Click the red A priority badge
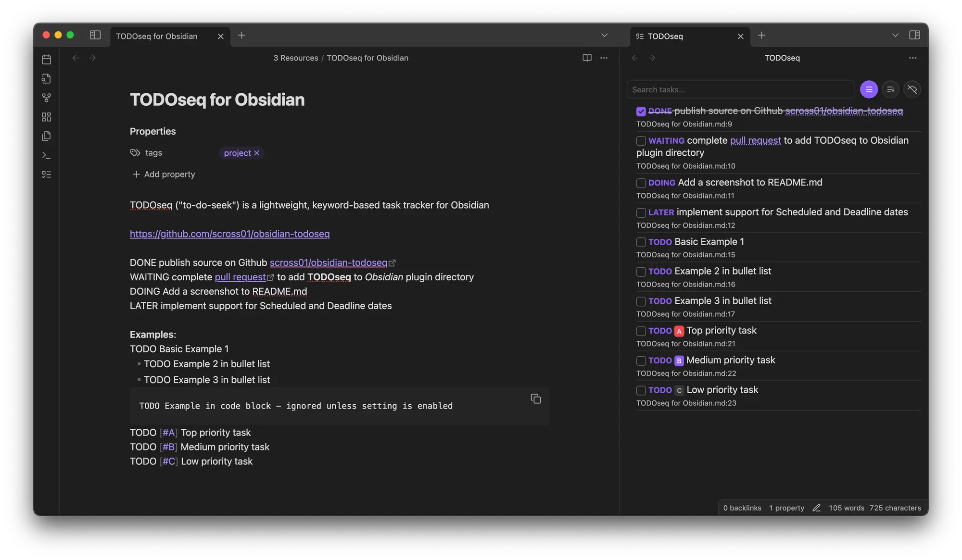 679,331
